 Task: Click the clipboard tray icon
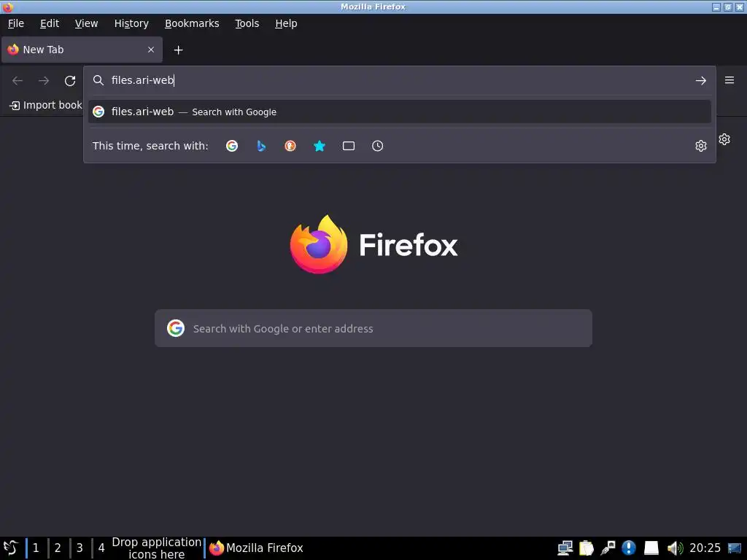587,548
